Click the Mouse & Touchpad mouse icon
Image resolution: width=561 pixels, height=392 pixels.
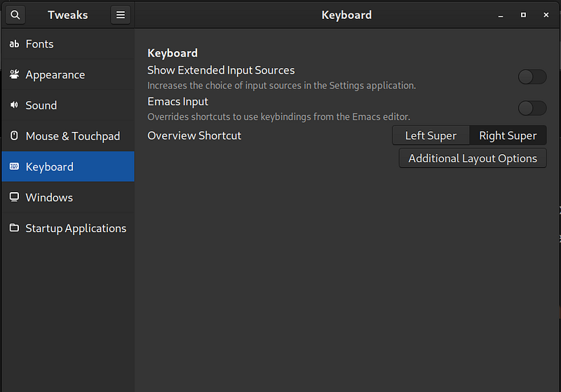click(x=14, y=136)
